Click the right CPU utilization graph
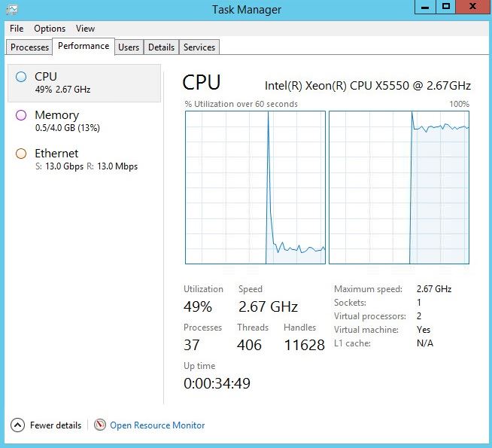Viewport: 492px width, 448px height. point(399,187)
